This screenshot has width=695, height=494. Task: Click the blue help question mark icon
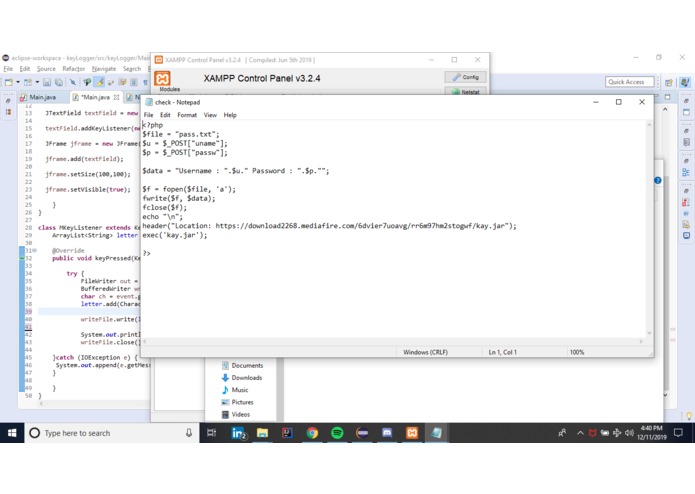pyautogui.click(x=658, y=180)
